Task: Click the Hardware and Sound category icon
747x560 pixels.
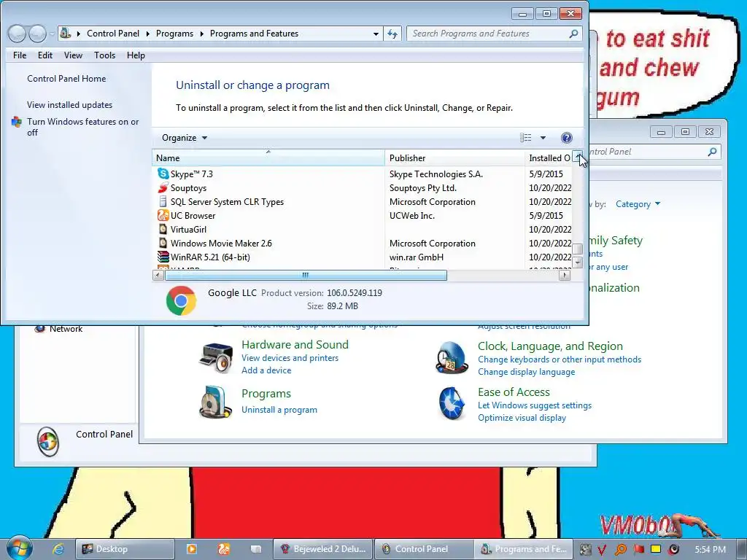Action: point(215,357)
